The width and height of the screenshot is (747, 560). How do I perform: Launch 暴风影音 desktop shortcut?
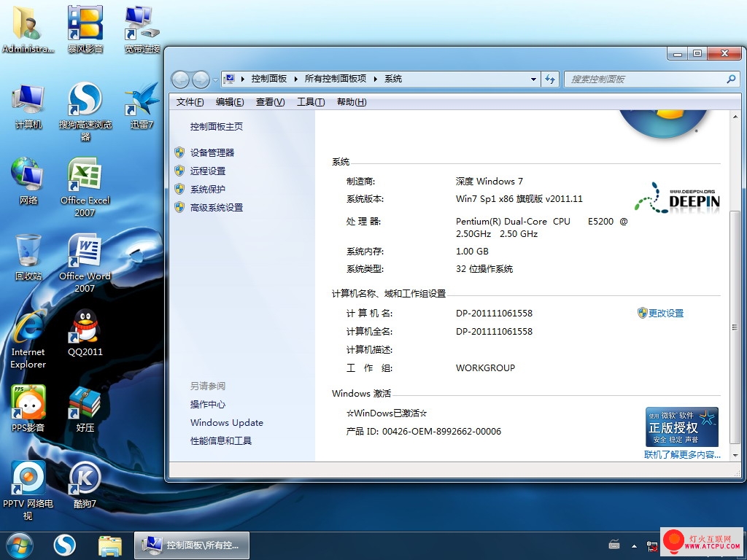point(85,28)
